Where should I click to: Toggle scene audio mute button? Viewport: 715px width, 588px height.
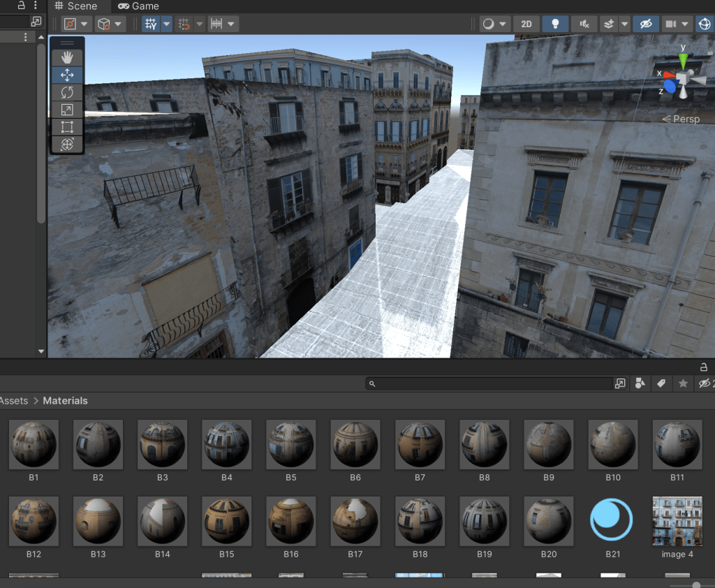(584, 24)
